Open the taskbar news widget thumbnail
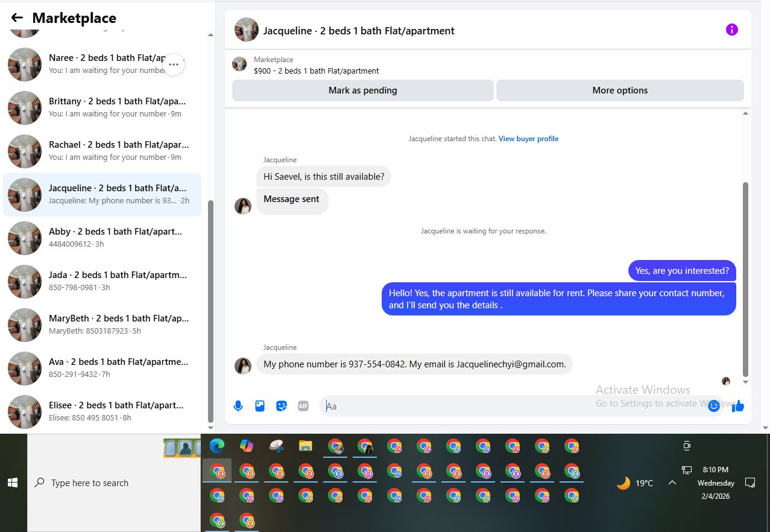 pyautogui.click(x=181, y=448)
